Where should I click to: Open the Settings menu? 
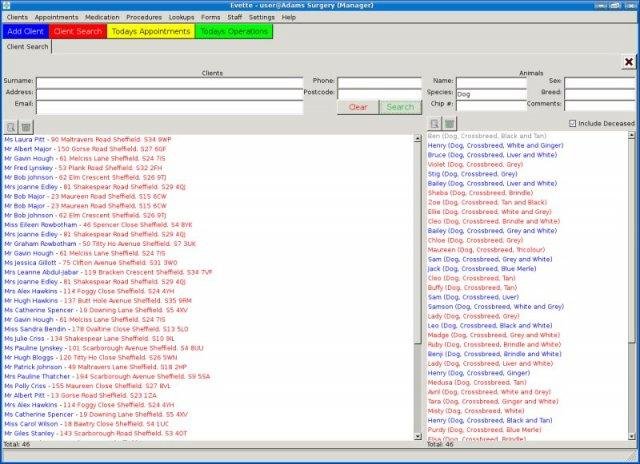pos(262,17)
